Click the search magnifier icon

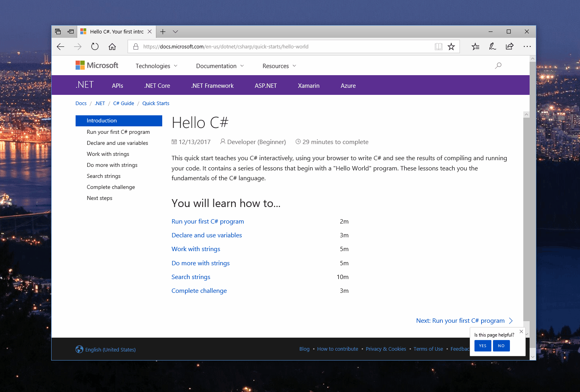[x=498, y=66]
